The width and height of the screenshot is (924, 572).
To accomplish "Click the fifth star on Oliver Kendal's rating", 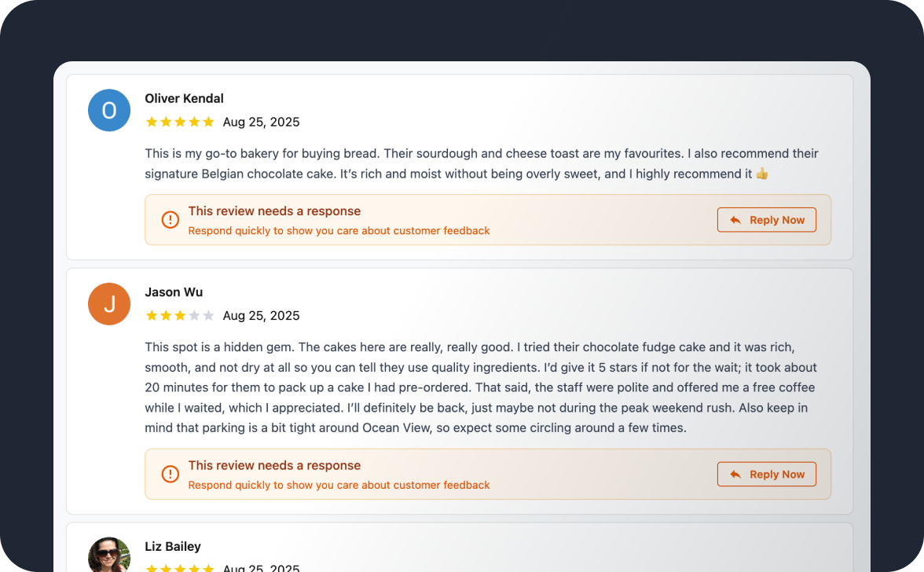I will (209, 122).
